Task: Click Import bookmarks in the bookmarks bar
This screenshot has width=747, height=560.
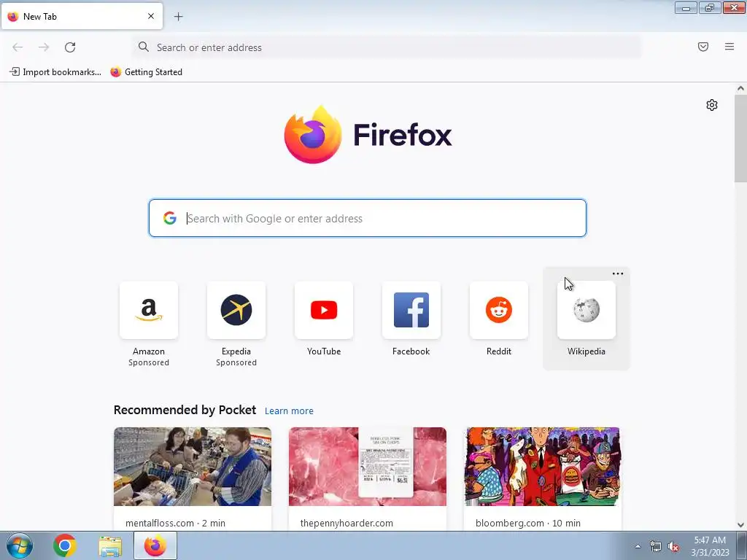Action: click(x=55, y=72)
